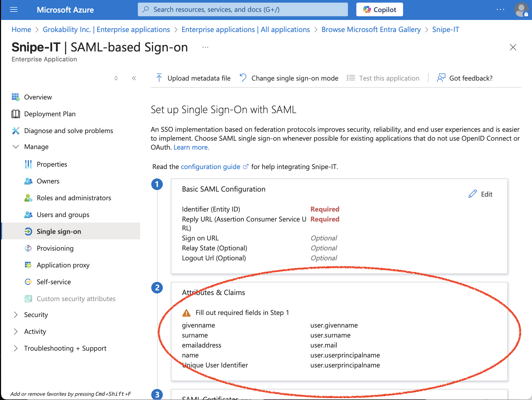The image size is (532, 400).
Task: Click Change single sign-on mode
Action: point(295,78)
